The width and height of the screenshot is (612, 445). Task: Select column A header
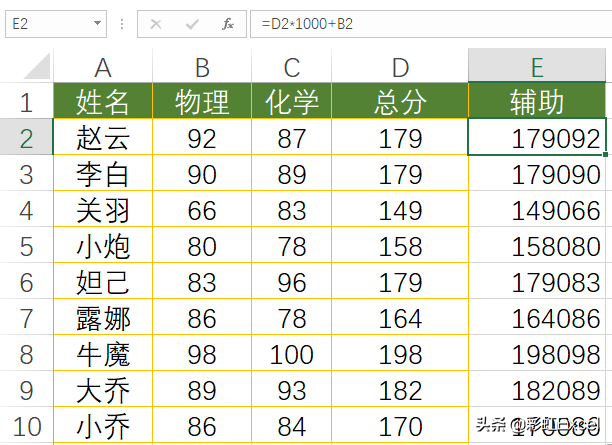(x=103, y=66)
